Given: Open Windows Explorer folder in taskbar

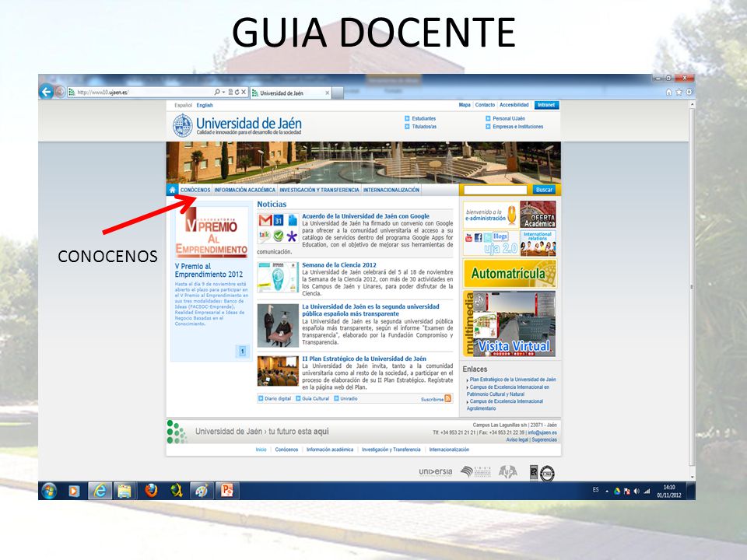Looking at the screenshot, I should pos(124,491).
